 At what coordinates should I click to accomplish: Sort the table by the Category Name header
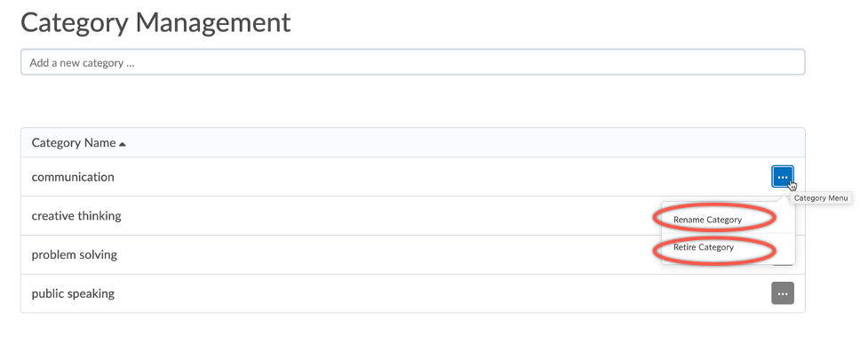[x=74, y=143]
